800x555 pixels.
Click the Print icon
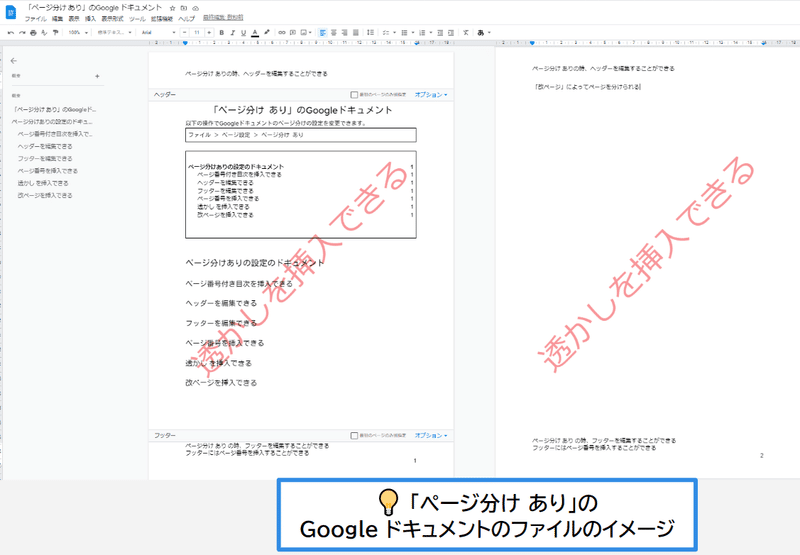[x=33, y=33]
